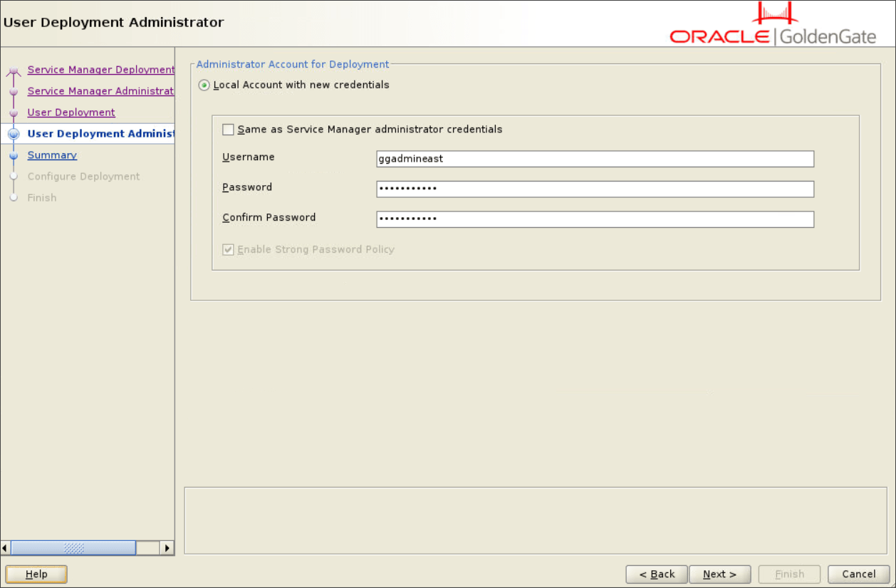Click inside the Username field
Screen dimensions: 896x588
point(595,159)
